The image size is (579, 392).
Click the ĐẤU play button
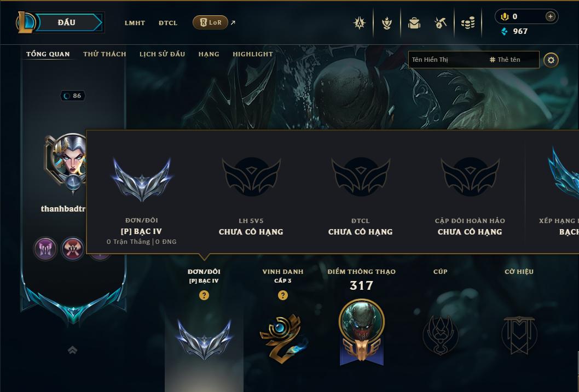[x=67, y=22]
